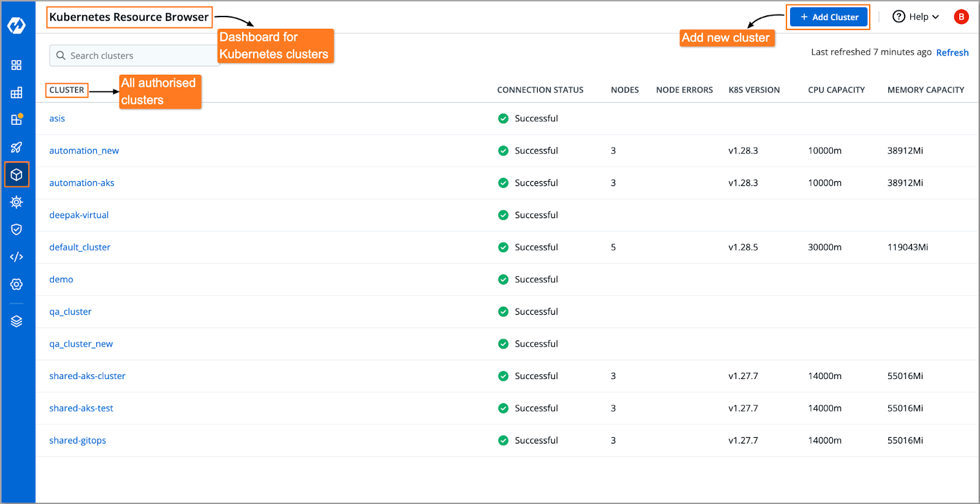Viewport: 980px width, 504px height.
Task: Select the cube Resource Browser sidebar icon
Action: [x=17, y=175]
